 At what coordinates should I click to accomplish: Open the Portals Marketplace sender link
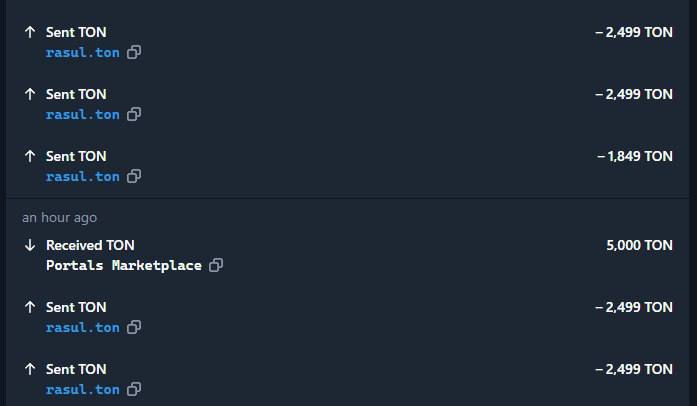click(124, 266)
